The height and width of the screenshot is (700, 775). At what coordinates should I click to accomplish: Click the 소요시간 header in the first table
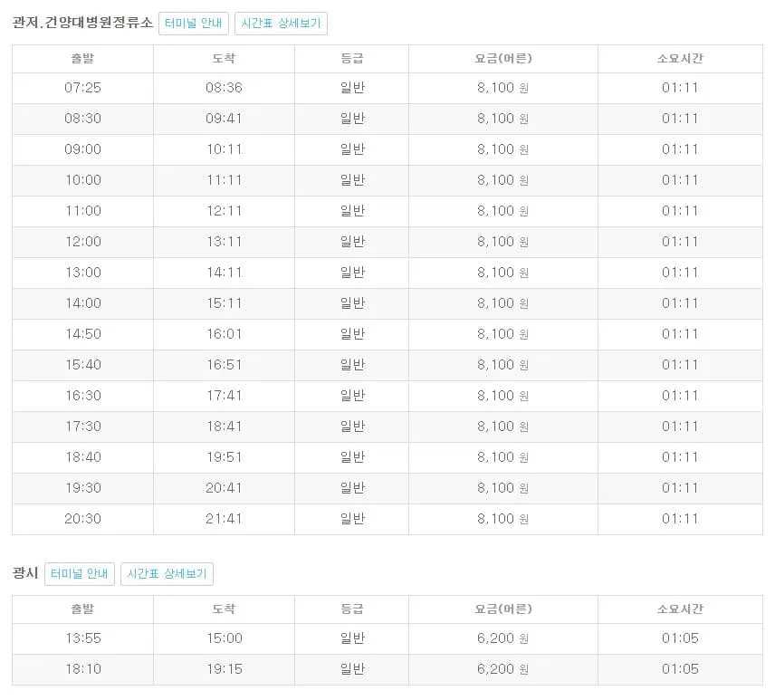(x=680, y=58)
